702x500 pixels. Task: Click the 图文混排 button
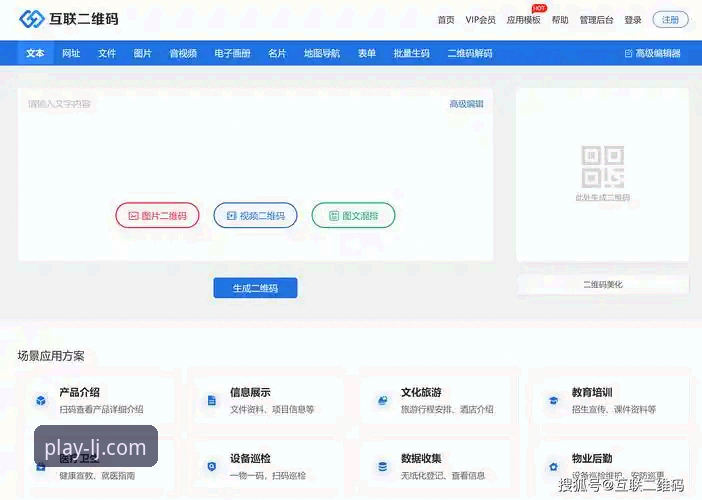[x=353, y=215]
